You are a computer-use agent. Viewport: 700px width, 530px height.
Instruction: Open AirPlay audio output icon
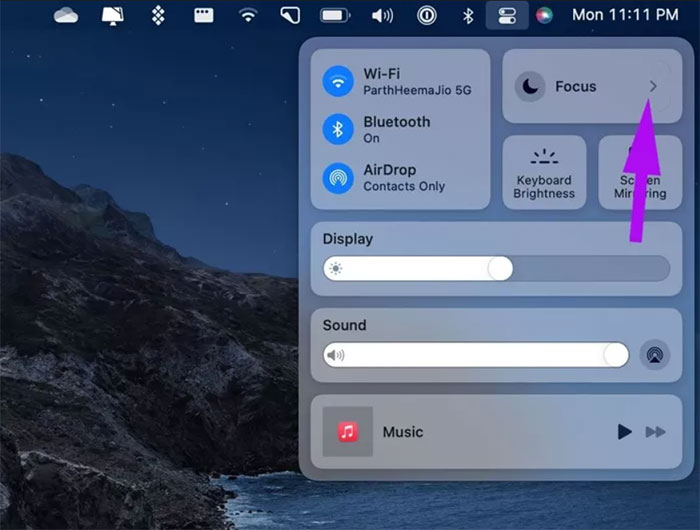click(x=655, y=355)
